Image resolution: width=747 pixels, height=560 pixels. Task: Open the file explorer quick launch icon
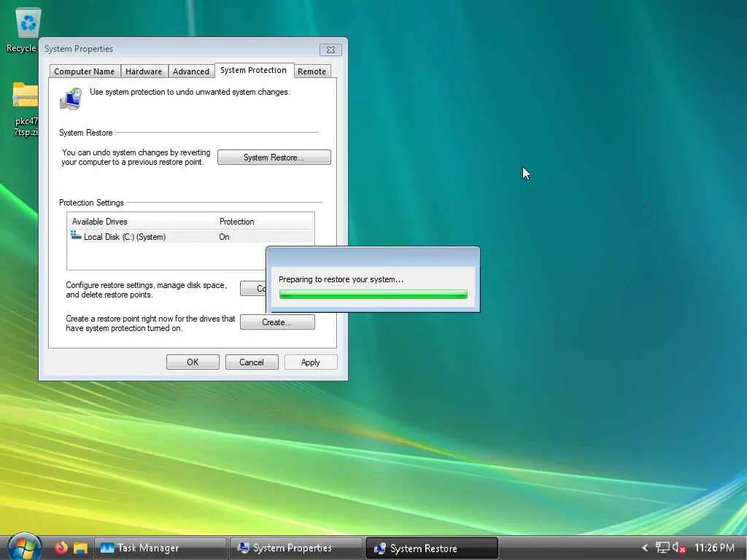(x=80, y=548)
